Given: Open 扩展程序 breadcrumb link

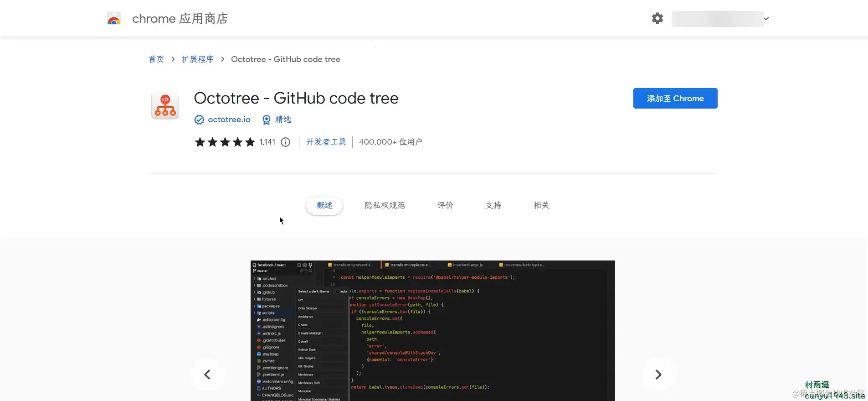Looking at the screenshot, I should [197, 59].
